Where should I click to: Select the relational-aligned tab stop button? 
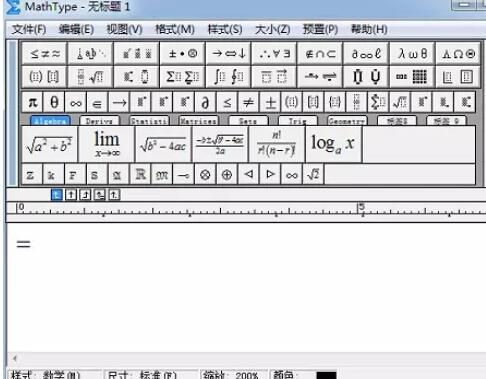pyautogui.click(x=100, y=195)
